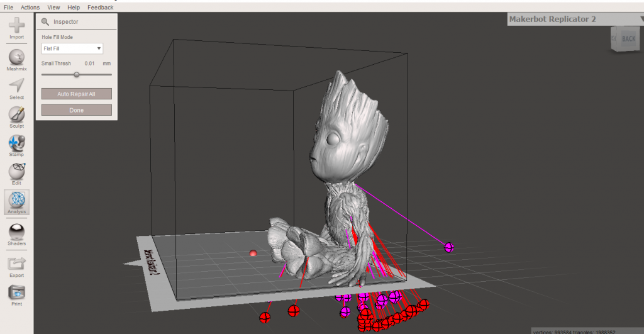Open the Help menu

coord(74,8)
